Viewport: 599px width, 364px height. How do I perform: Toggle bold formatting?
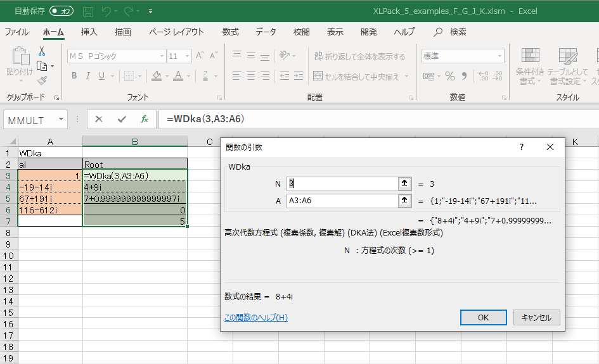pyautogui.click(x=74, y=76)
